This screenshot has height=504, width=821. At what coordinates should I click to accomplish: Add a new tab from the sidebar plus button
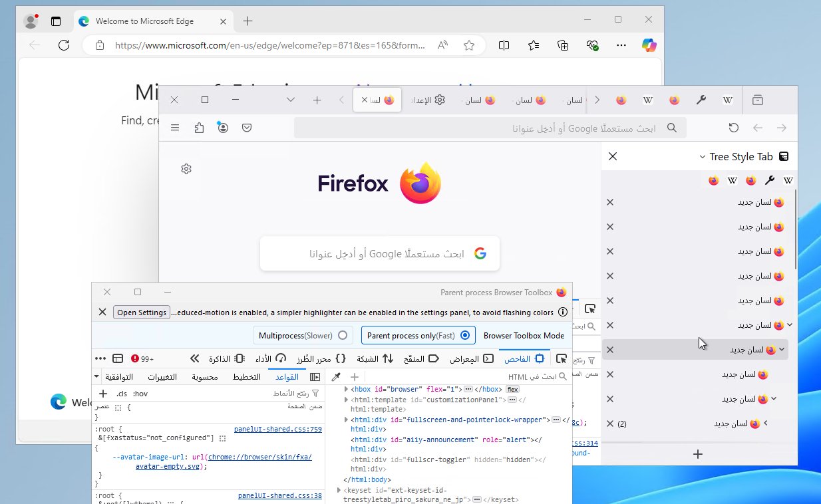(x=698, y=454)
